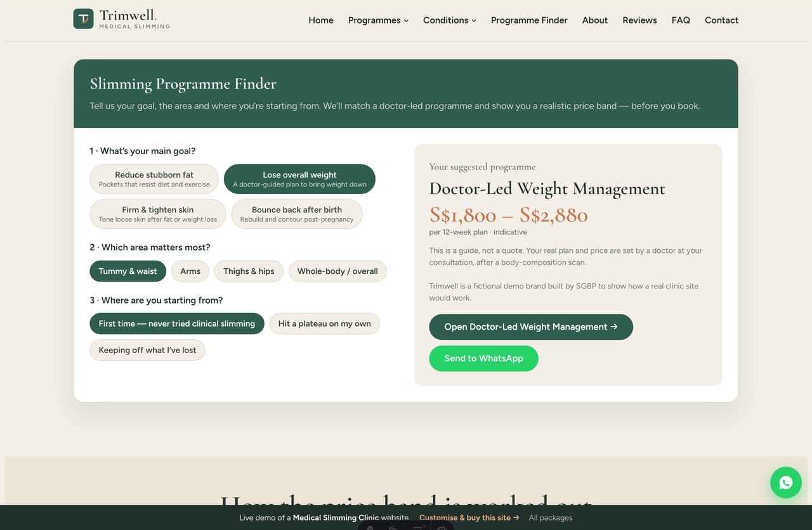
Task: Click 'Where are you starting from?' question
Action: tap(156, 301)
